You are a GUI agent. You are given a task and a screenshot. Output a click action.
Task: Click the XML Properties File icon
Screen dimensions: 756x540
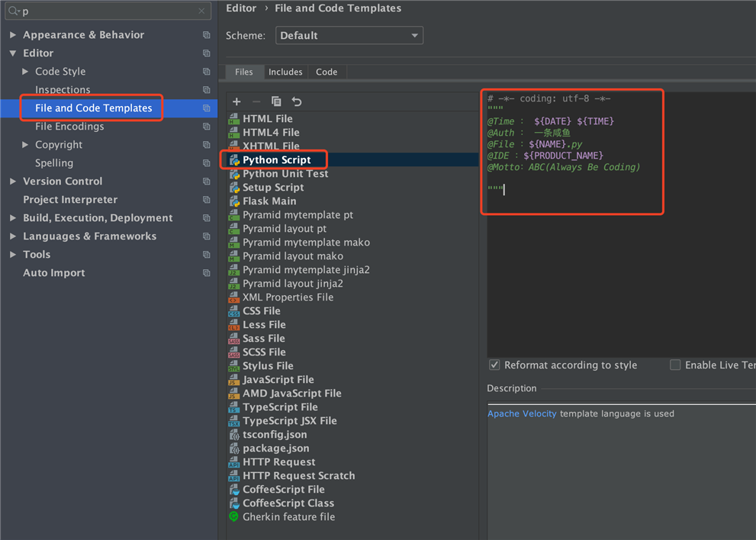(234, 297)
